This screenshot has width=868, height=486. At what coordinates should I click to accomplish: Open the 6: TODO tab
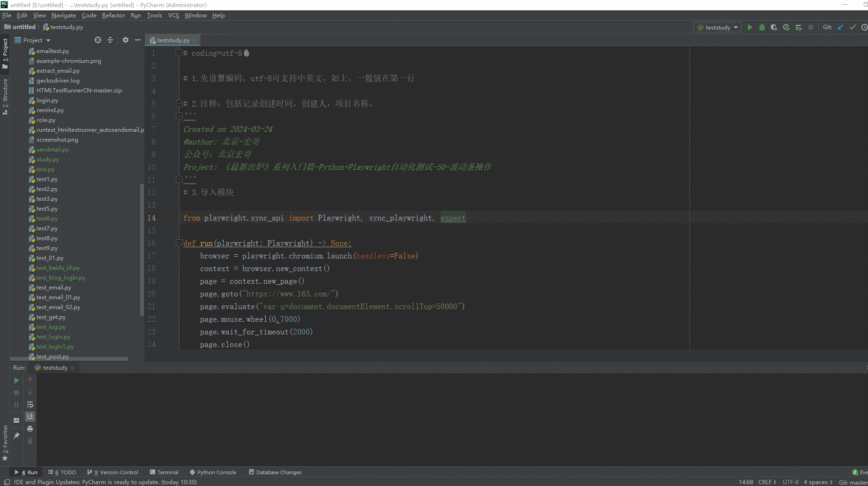click(62, 472)
